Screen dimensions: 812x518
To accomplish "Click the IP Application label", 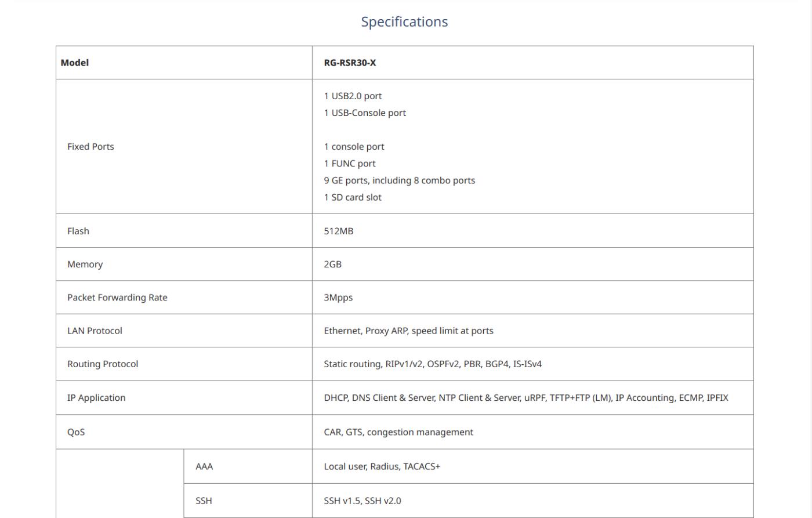I will [96, 398].
